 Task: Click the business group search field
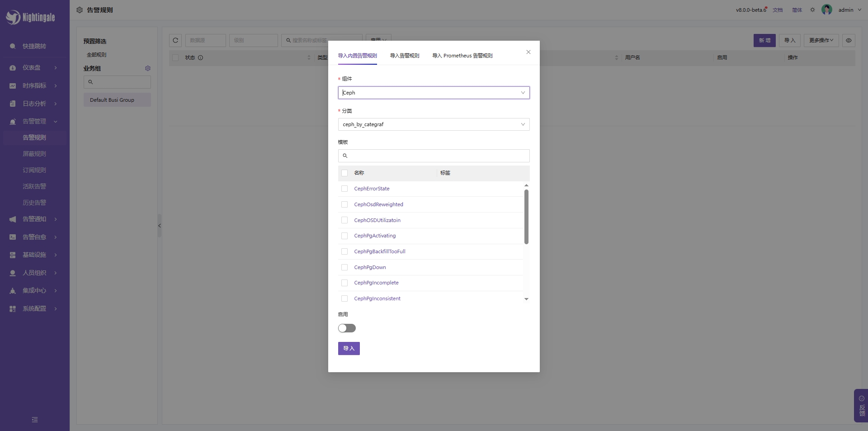pos(117,82)
